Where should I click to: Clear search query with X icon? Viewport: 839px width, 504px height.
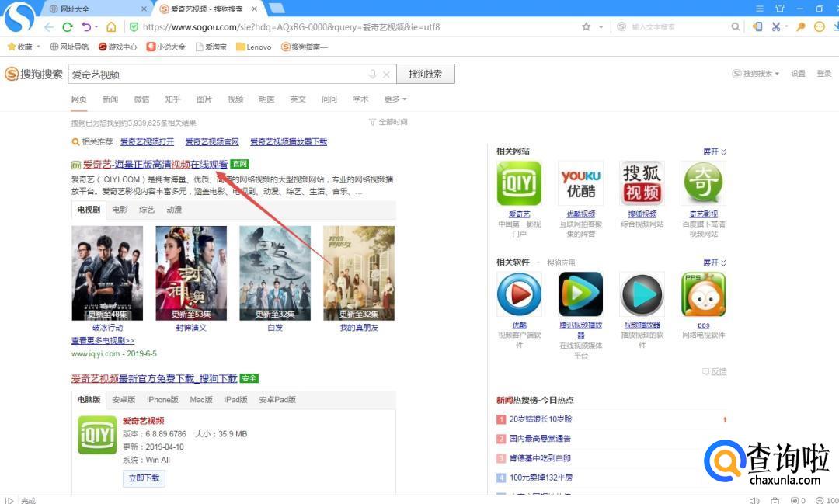point(386,75)
